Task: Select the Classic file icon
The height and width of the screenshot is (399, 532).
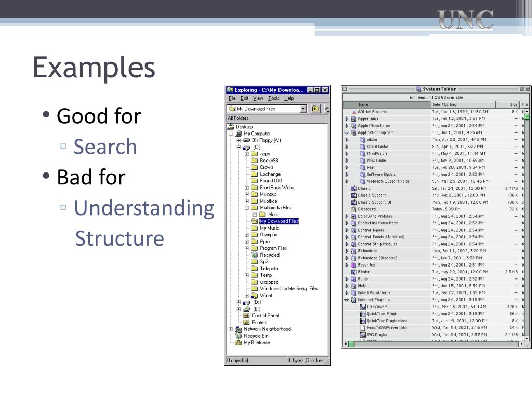Action: tap(354, 188)
